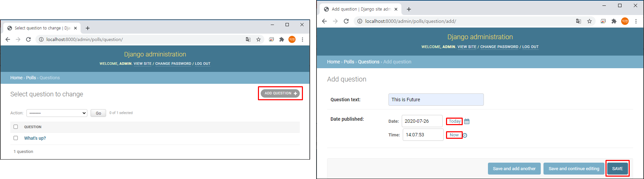Click ADD QUESTION button in left window
Screen dimensions: 644x179
coord(280,93)
